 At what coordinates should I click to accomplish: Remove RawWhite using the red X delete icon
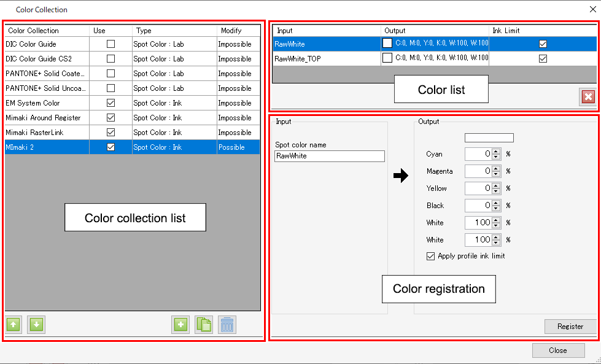(x=588, y=96)
